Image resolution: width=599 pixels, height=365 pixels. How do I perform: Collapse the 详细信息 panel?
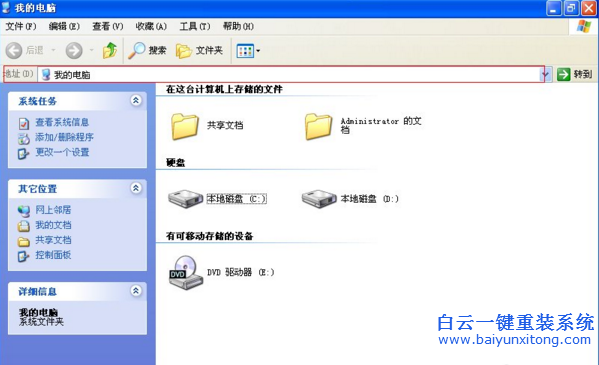click(136, 291)
